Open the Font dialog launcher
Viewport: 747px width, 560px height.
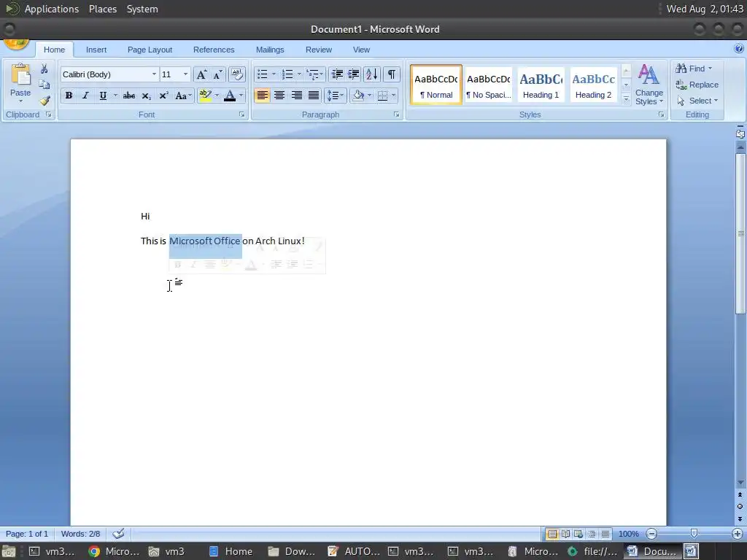(242, 114)
